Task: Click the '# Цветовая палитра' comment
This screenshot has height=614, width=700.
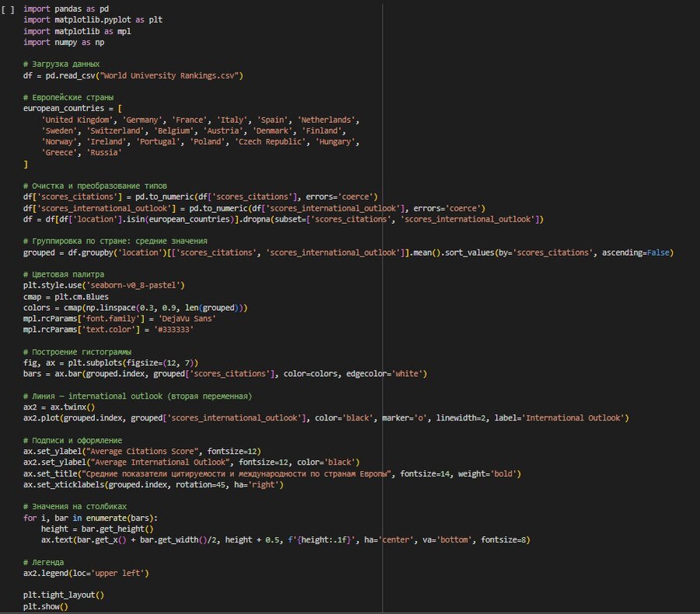Action: 64,274
